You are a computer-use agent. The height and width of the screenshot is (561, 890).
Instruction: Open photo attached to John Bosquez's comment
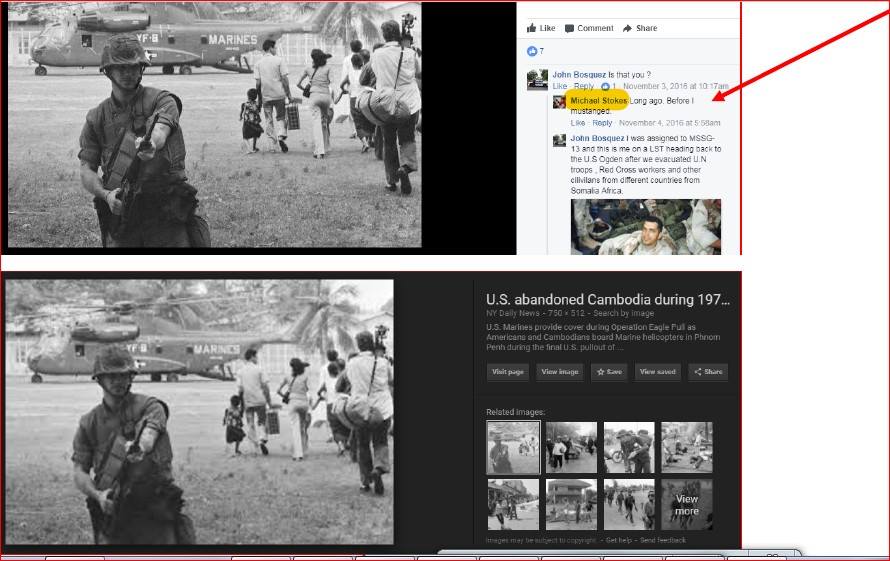coord(645,228)
